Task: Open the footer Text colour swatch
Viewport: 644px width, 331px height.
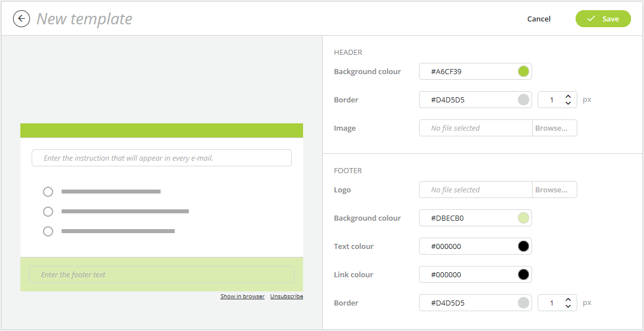Action: coord(522,246)
